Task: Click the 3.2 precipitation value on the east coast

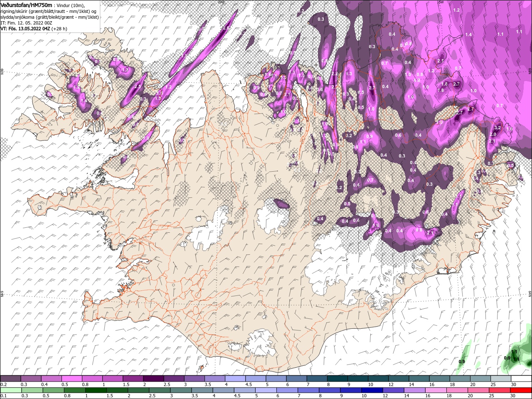Action: coord(498,128)
